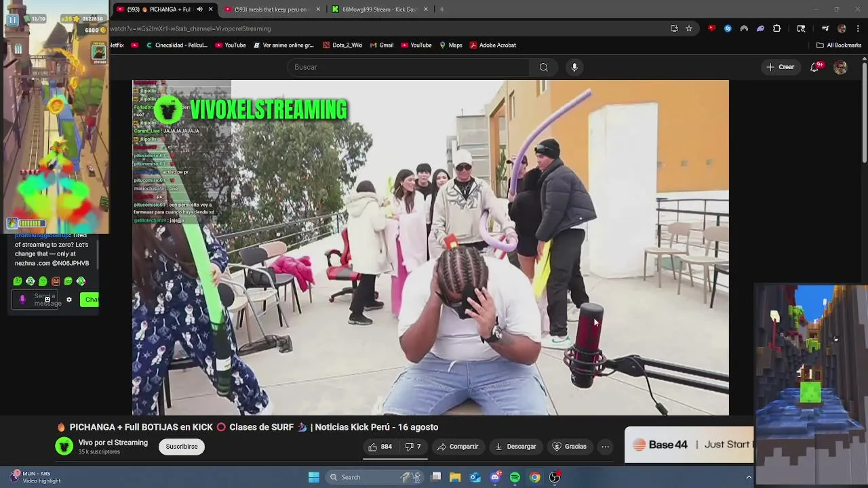The width and height of the screenshot is (868, 488).
Task: Open the Windows Start menu
Action: (x=314, y=477)
